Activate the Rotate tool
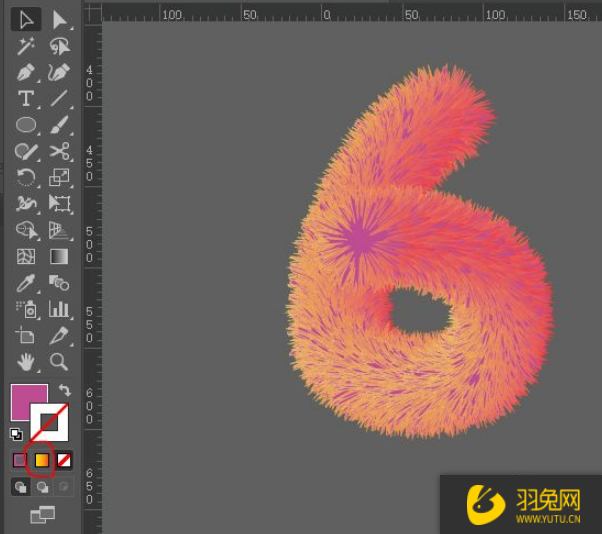The height and width of the screenshot is (534, 602). pos(26,178)
